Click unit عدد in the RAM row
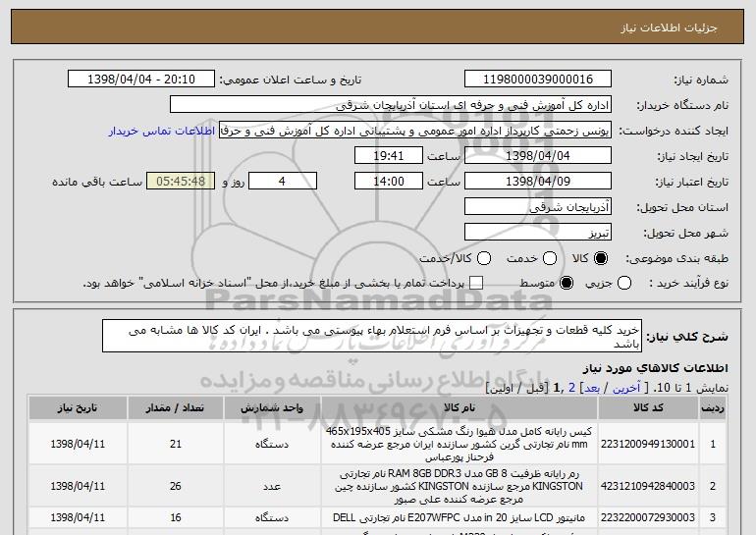This screenshot has height=535, width=756. click(272, 486)
